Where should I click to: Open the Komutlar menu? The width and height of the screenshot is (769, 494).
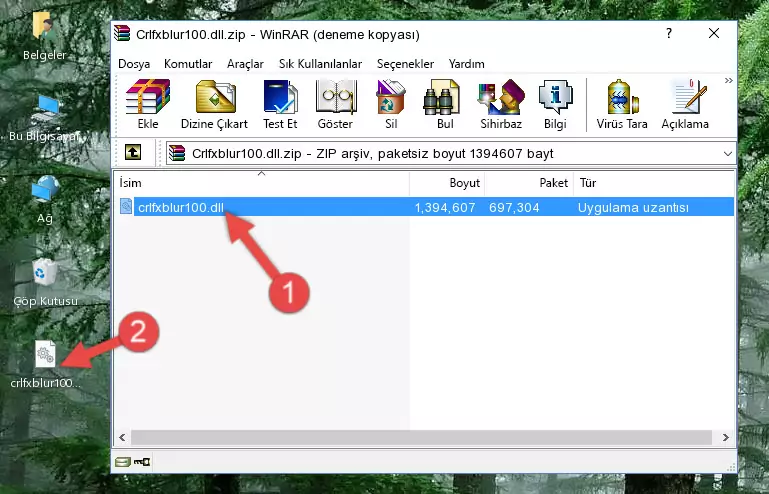(188, 64)
